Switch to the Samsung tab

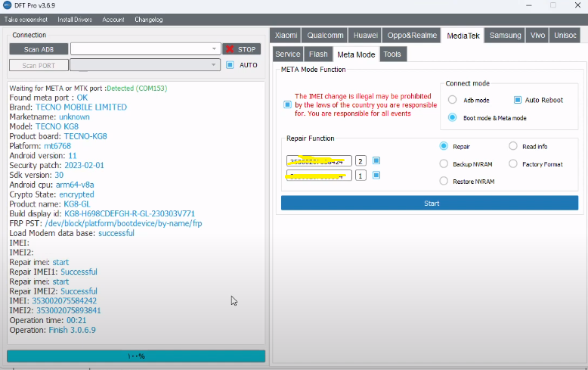click(x=505, y=36)
